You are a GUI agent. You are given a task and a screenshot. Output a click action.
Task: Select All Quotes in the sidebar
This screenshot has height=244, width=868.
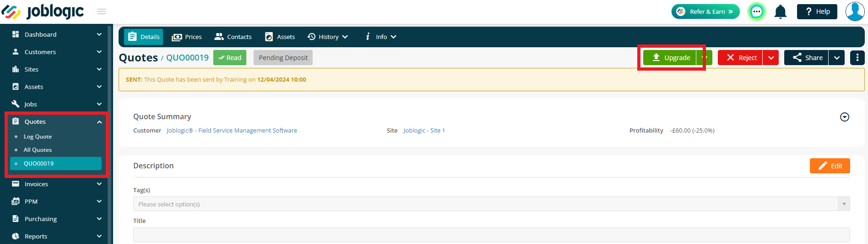tap(38, 150)
